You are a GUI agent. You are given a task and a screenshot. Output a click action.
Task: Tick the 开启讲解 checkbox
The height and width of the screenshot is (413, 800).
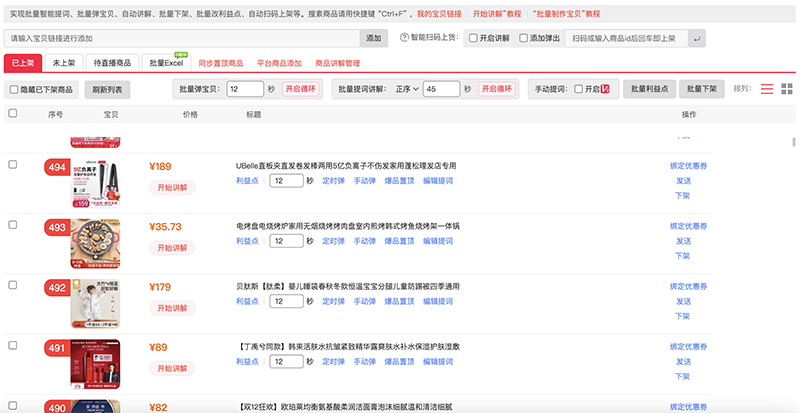click(473, 38)
